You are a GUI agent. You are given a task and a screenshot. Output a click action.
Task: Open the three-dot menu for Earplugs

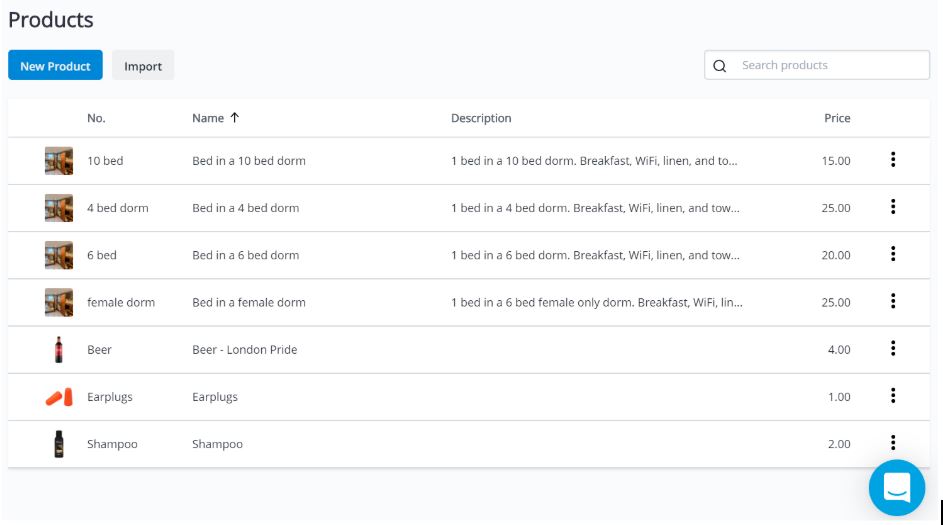[893, 395]
